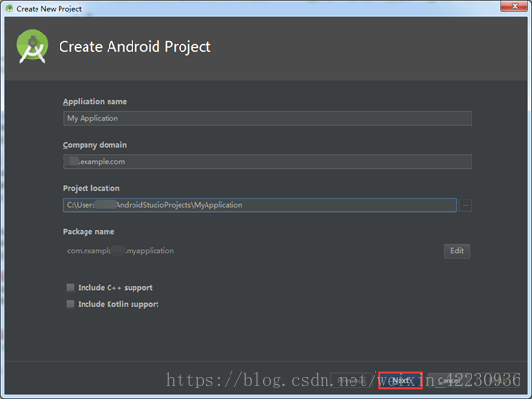Screen dimensions: 532x399
Task: Enable Include Kotlin support checkbox
Action: point(70,304)
